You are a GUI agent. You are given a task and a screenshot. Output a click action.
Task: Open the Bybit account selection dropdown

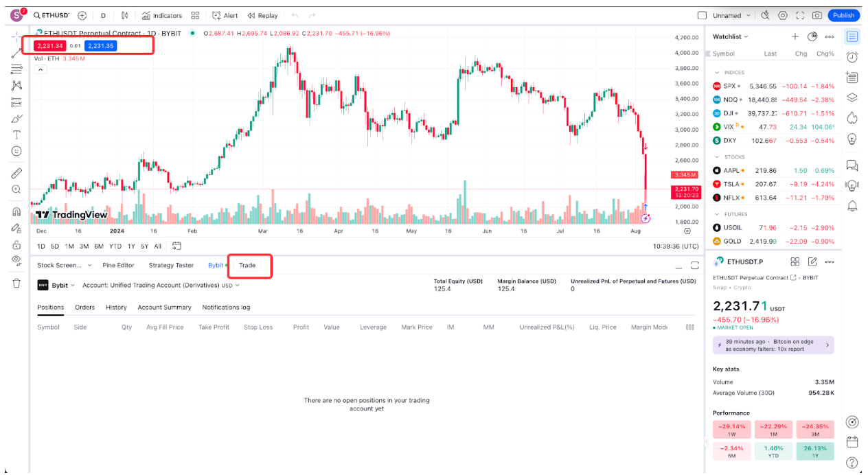coord(161,285)
